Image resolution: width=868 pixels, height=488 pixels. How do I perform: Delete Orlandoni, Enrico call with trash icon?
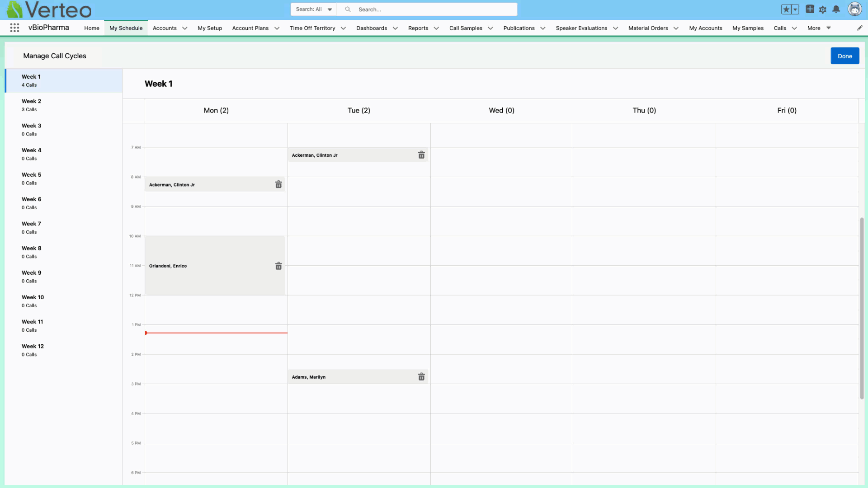[x=278, y=266]
